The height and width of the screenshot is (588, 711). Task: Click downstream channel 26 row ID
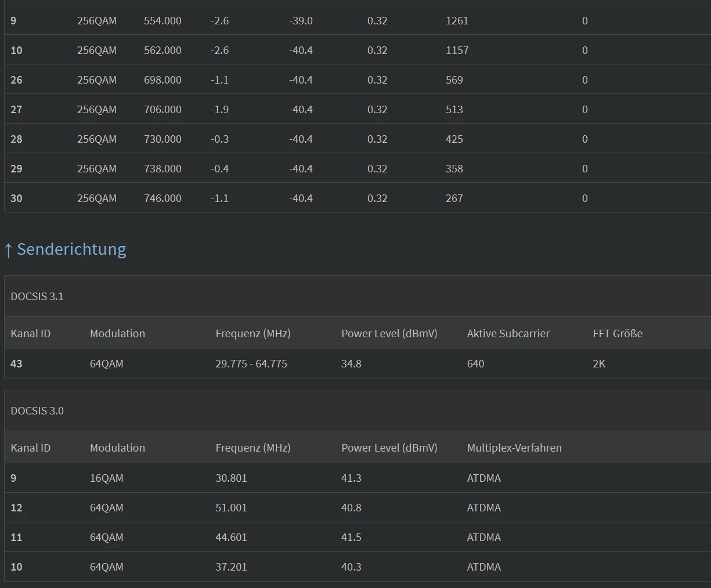point(16,80)
